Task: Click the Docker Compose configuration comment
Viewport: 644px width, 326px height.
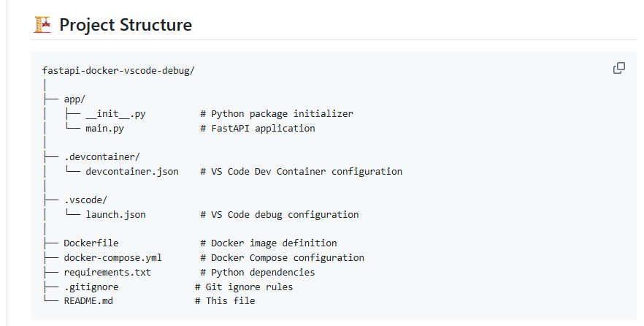Action: [282, 258]
